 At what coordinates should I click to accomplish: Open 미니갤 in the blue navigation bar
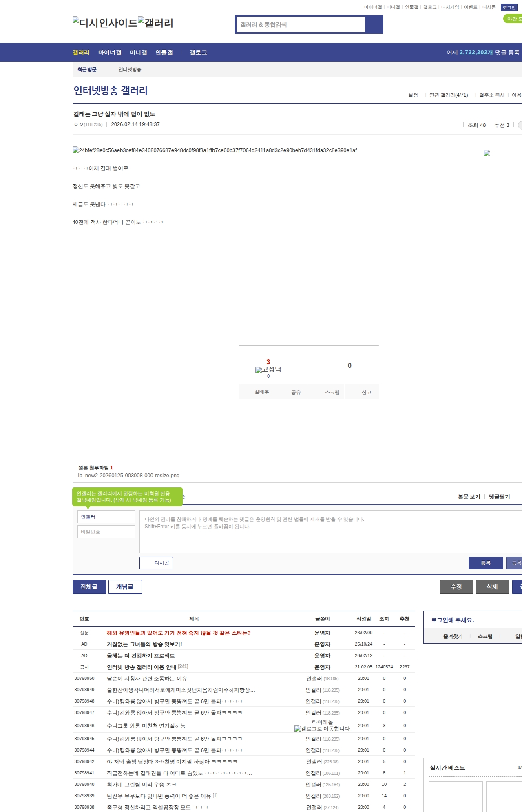pos(138,53)
